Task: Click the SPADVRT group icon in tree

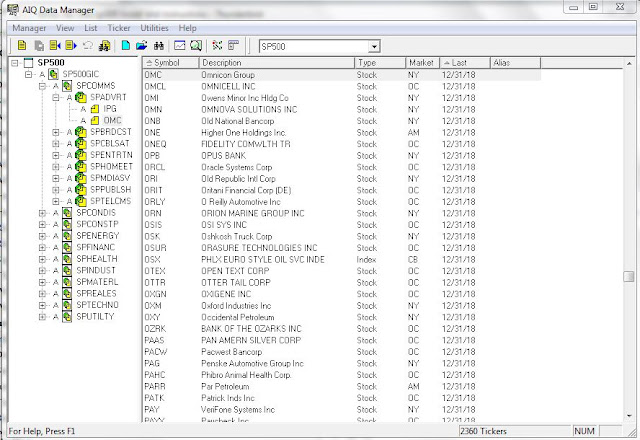Action: (81, 97)
